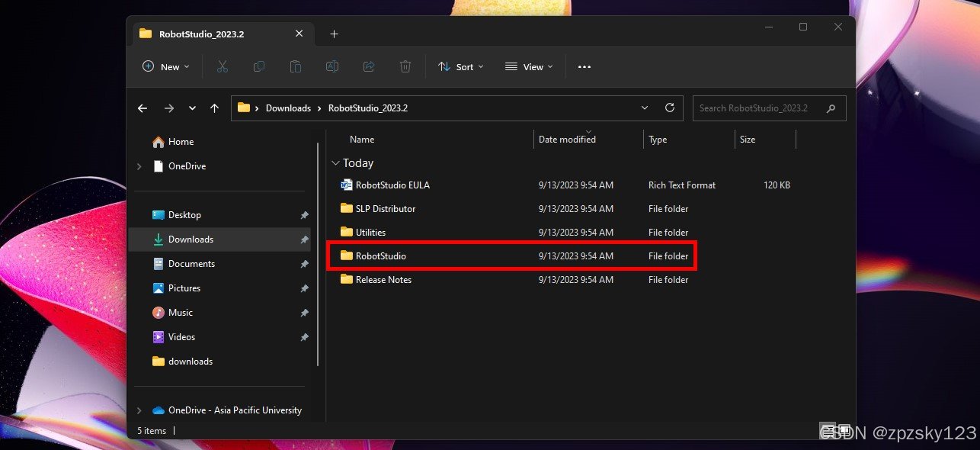Expand the OneDrive tree node
This screenshot has width=980, height=450.
139,166
